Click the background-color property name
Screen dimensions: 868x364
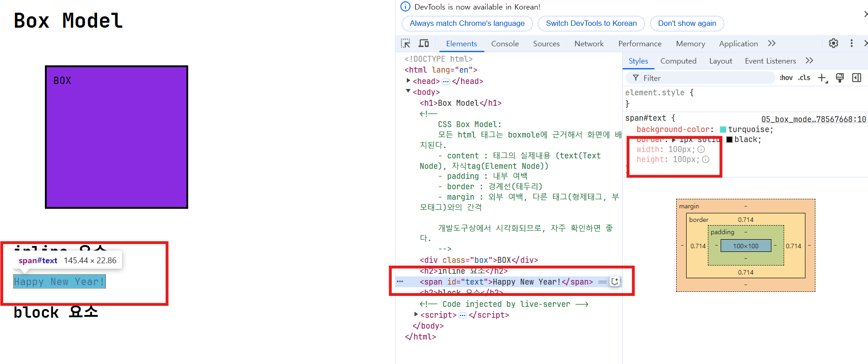(x=673, y=129)
